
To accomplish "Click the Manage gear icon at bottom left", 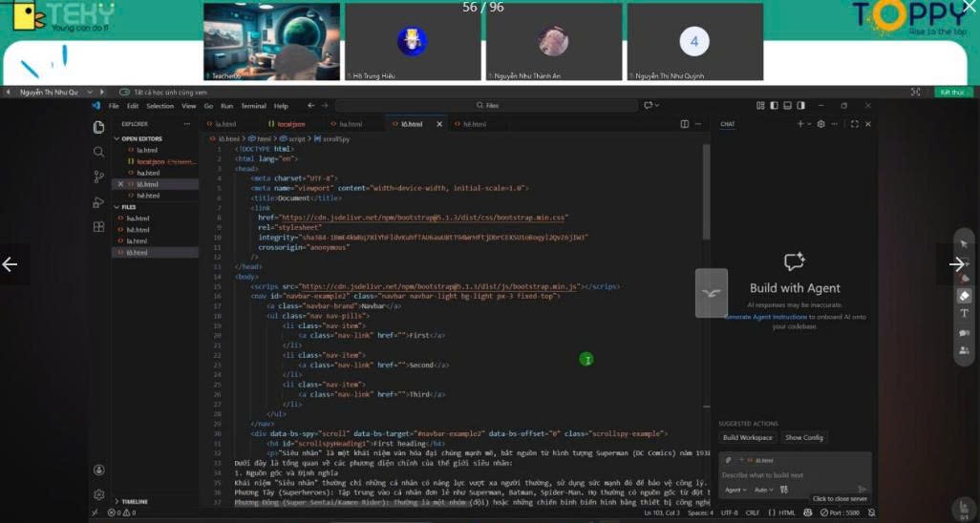I will point(98,494).
